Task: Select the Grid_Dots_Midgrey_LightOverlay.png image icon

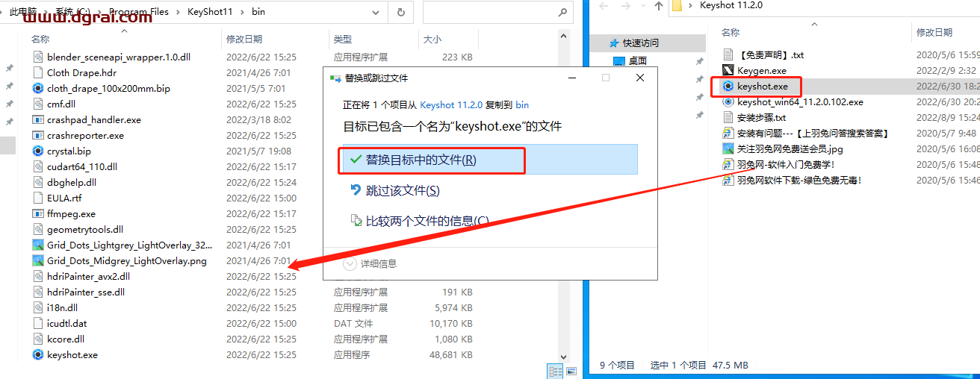Action: point(38,260)
